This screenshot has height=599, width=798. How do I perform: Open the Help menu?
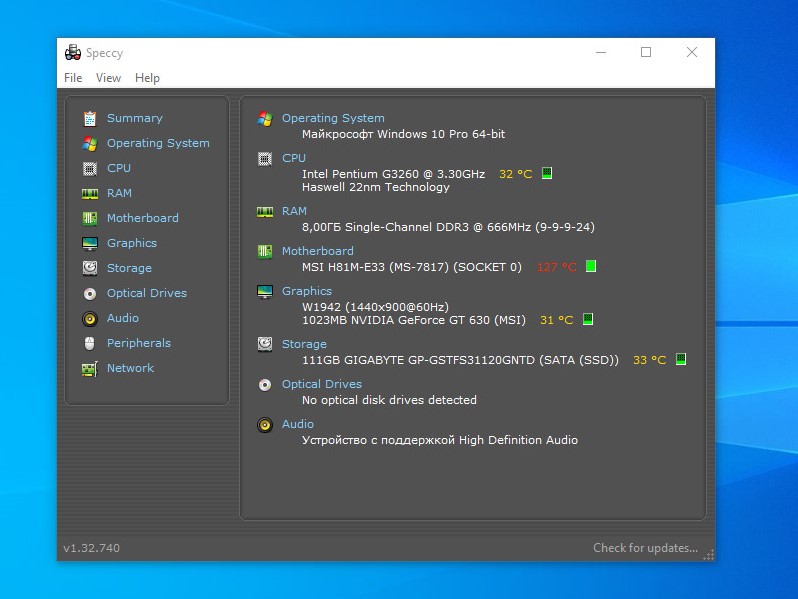[x=147, y=78]
